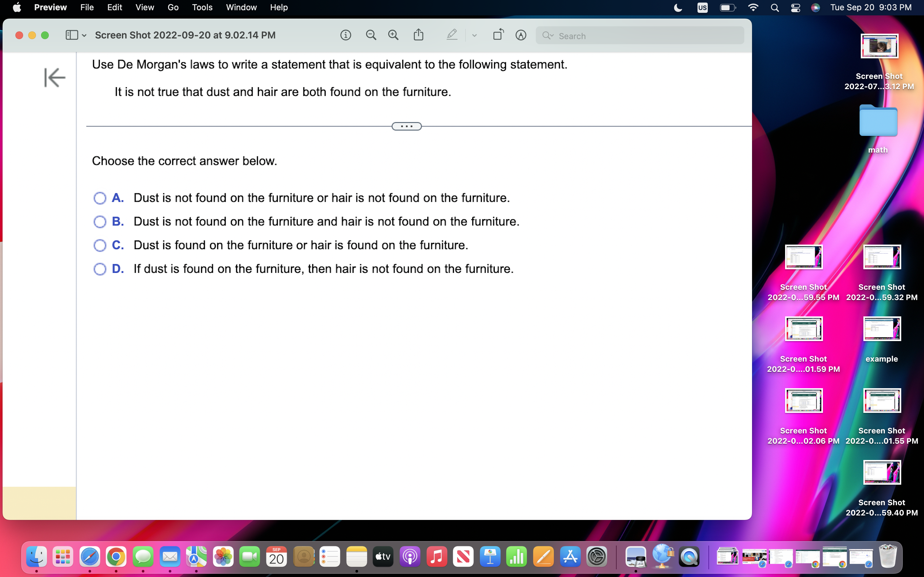Select answer choice A
The image size is (924, 577).
(x=100, y=198)
